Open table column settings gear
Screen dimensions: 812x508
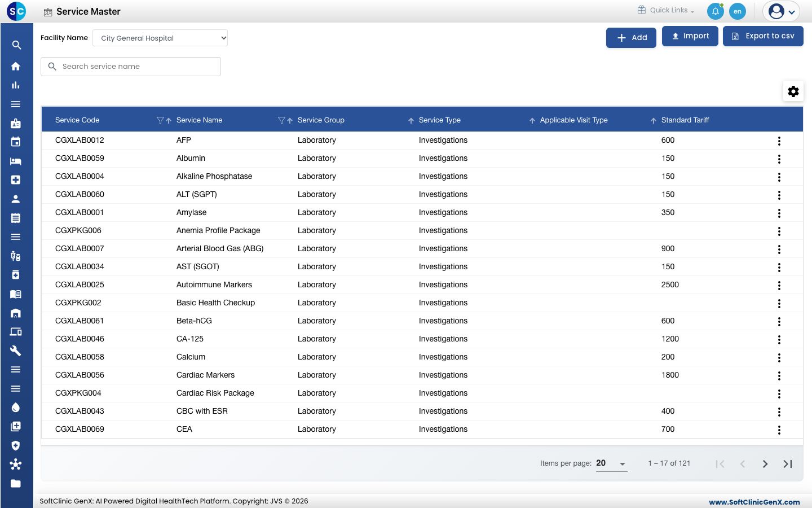[793, 91]
